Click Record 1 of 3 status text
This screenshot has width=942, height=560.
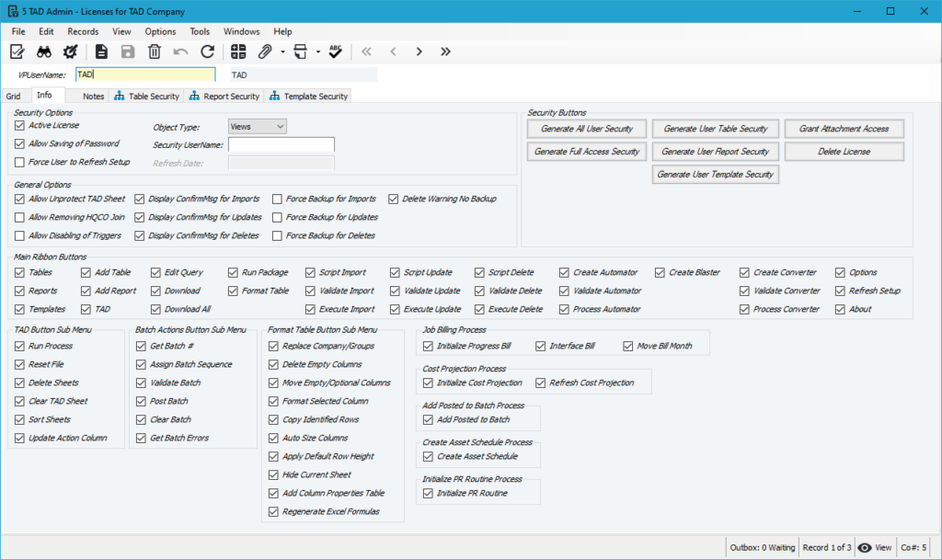827,547
